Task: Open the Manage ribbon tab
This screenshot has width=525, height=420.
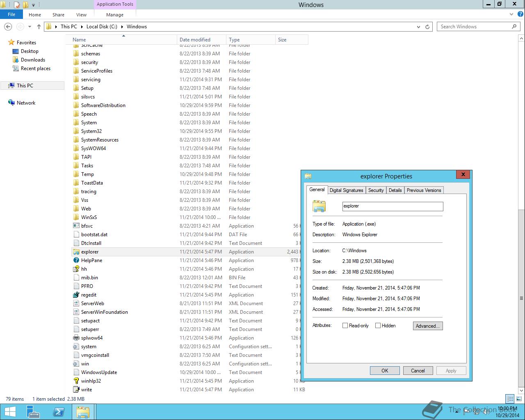Action: [x=115, y=14]
